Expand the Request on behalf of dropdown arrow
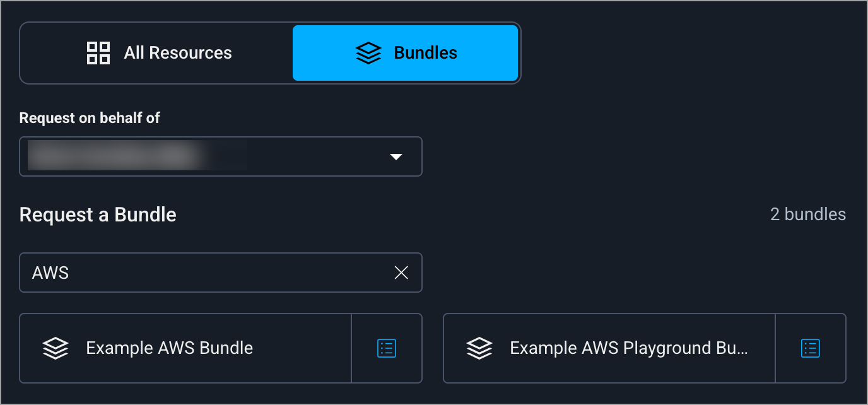The width and height of the screenshot is (868, 405). click(x=396, y=156)
